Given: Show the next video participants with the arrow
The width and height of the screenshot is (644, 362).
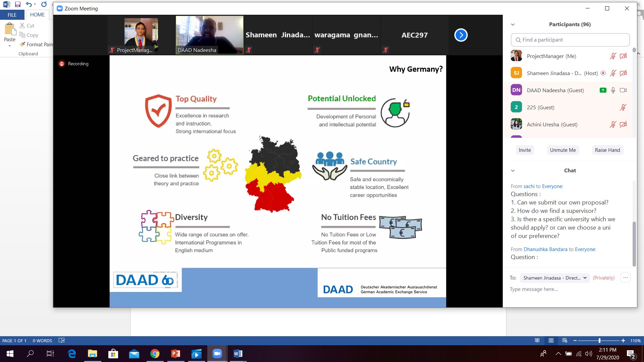Looking at the screenshot, I should [461, 35].
